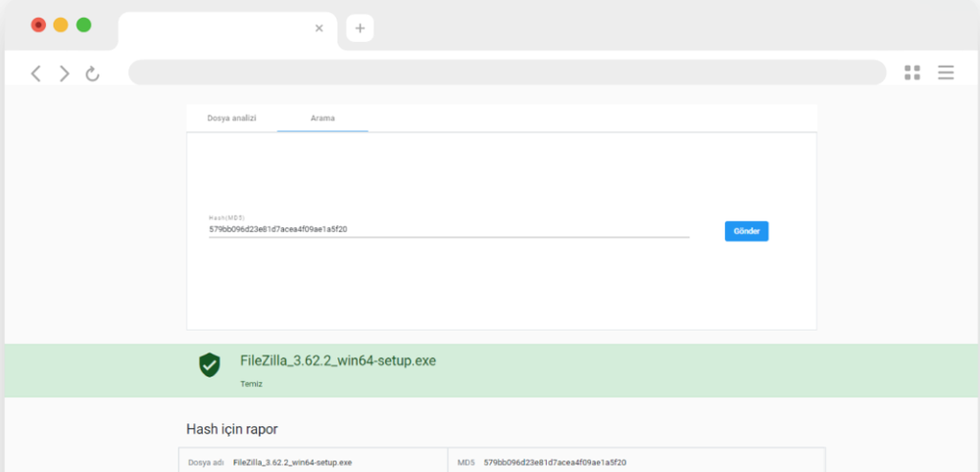980x472 pixels.
Task: Click the green shield checkmark icon
Action: pos(210,364)
